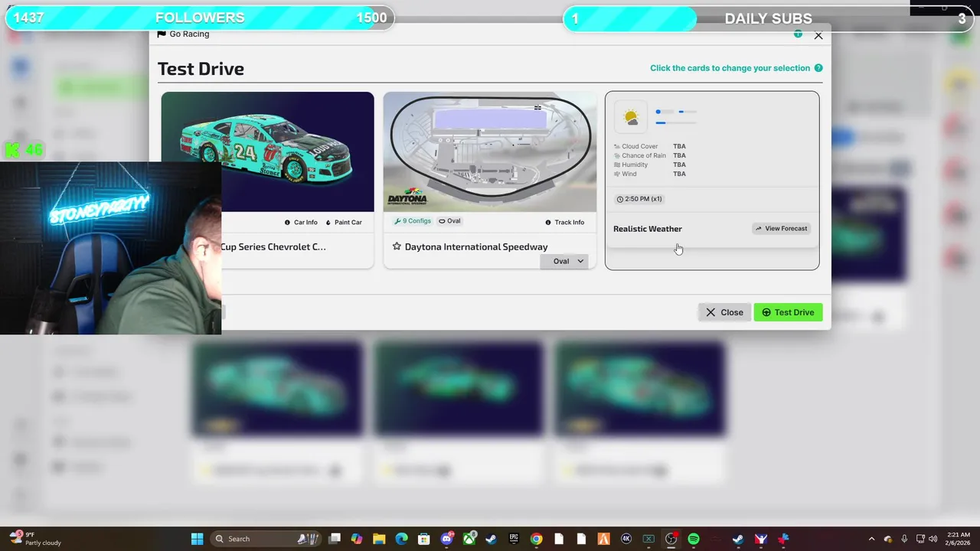The height and width of the screenshot is (551, 980).
Task: Click View Forecast in the weather card
Action: tap(781, 228)
